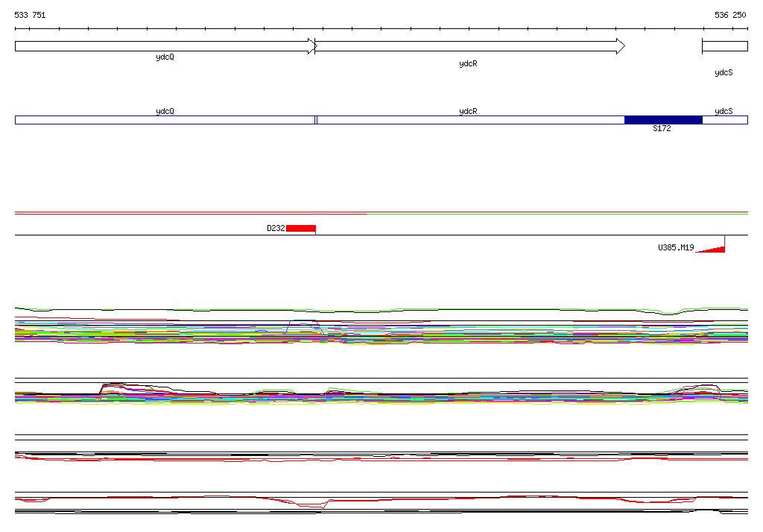This screenshot has height=532, width=763.
Task: Click the ydcR gene arrow
Action: (x=470, y=46)
